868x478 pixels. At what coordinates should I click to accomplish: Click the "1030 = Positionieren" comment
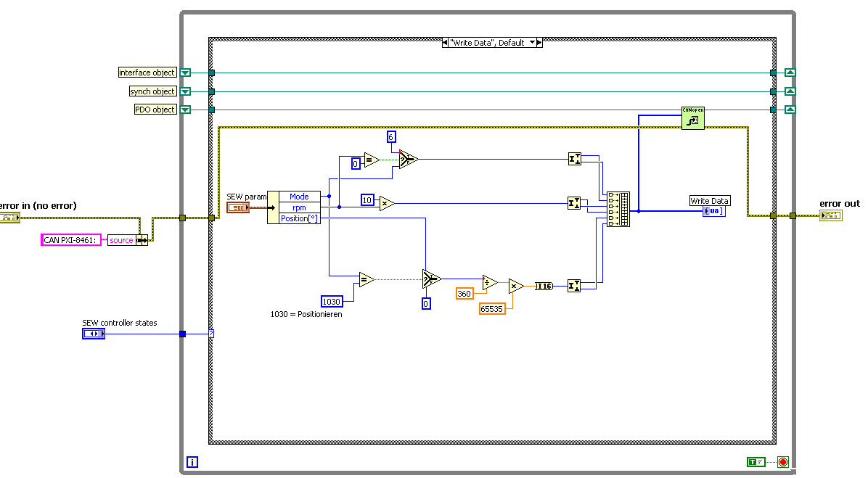coord(306,314)
